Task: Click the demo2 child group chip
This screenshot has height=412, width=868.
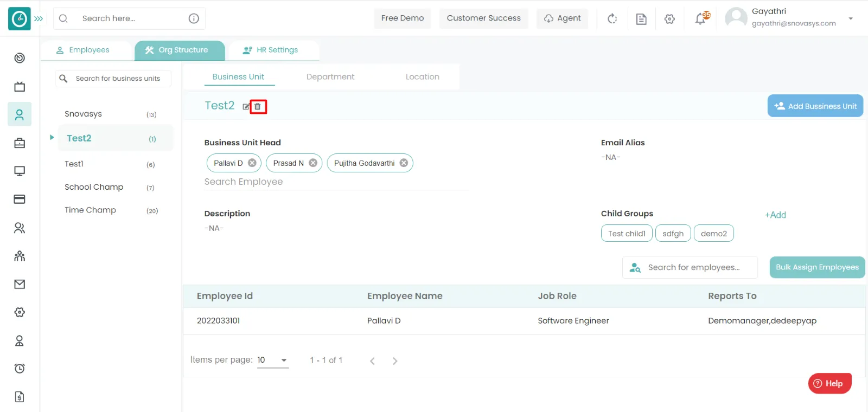Action: click(x=714, y=234)
